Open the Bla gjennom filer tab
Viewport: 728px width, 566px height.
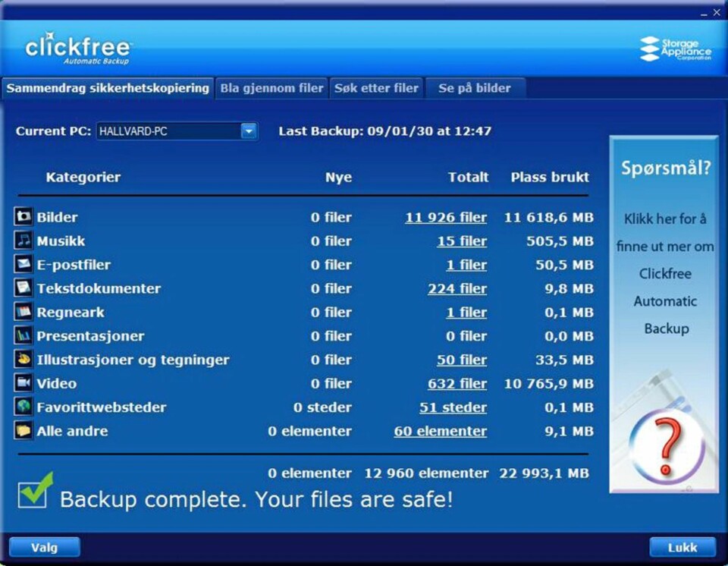click(271, 88)
